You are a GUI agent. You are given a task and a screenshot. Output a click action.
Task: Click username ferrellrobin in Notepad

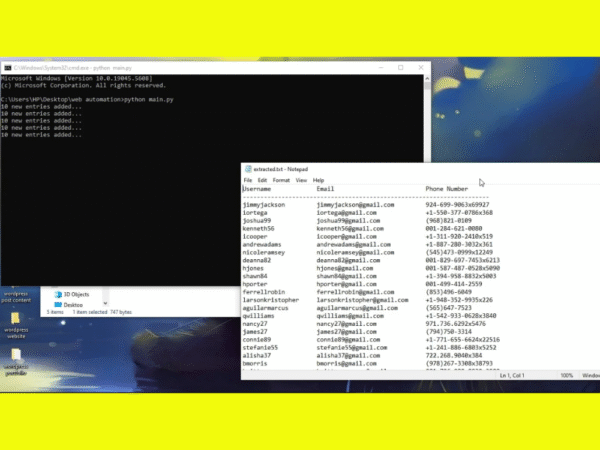click(x=264, y=292)
